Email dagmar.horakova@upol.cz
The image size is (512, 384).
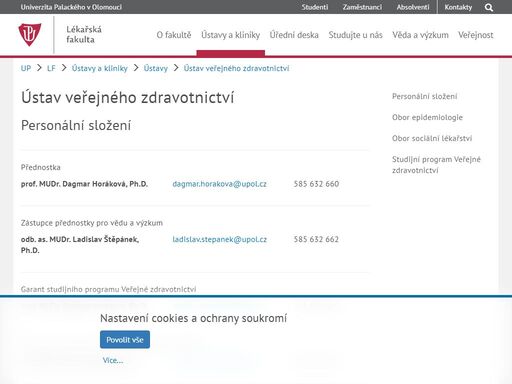pos(219,184)
